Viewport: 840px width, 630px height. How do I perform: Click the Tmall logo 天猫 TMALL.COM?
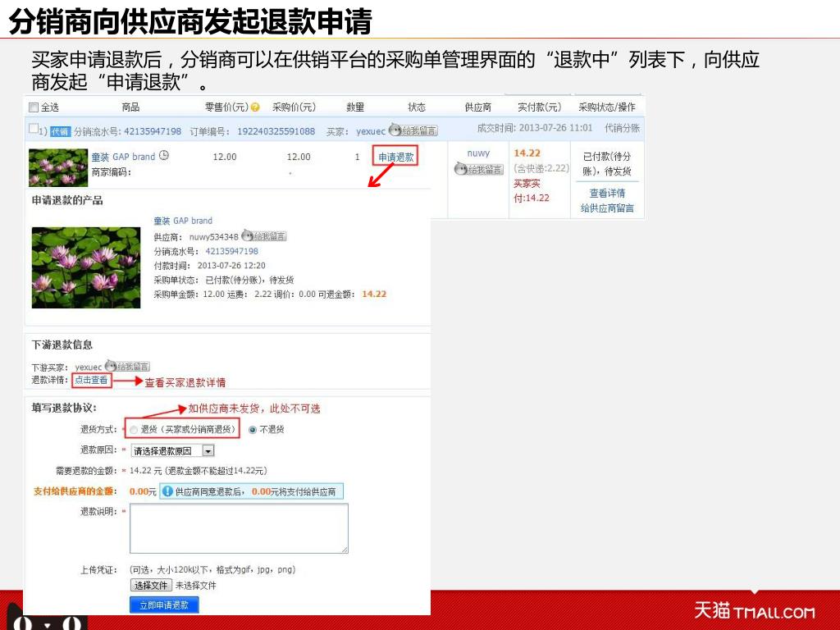click(x=755, y=611)
